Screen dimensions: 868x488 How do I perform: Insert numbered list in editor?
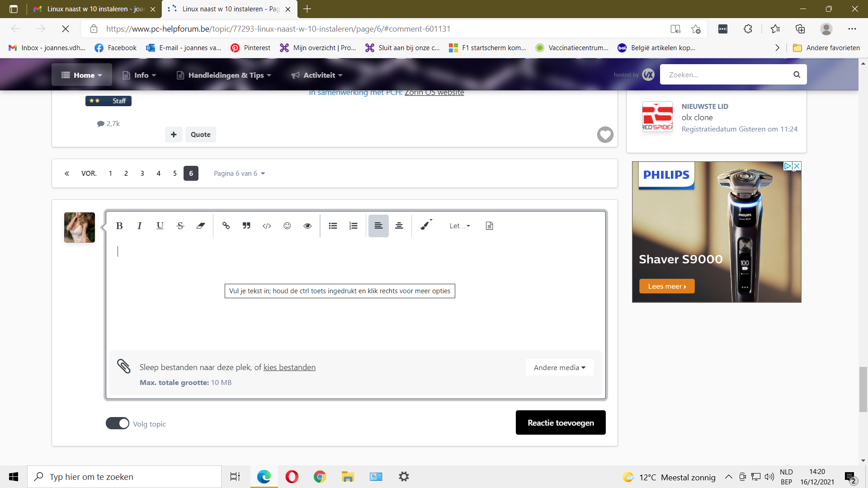point(354,226)
